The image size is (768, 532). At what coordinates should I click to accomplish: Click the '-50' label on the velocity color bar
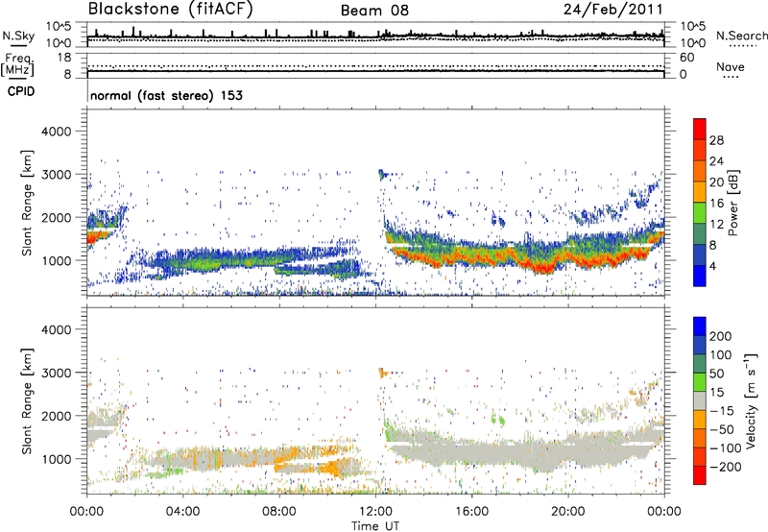723,429
